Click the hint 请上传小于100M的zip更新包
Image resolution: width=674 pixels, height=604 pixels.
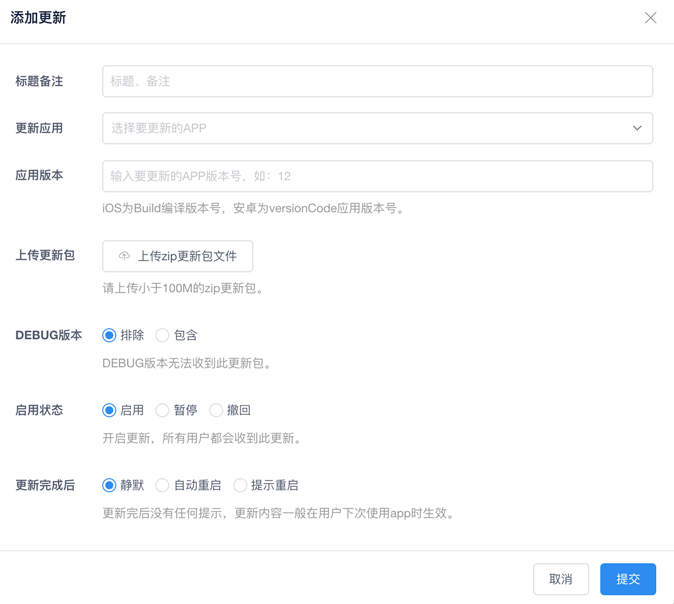pyautogui.click(x=183, y=288)
